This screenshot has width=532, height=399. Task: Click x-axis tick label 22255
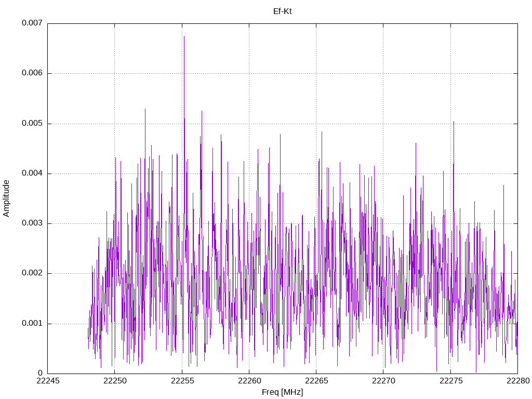[x=182, y=381]
